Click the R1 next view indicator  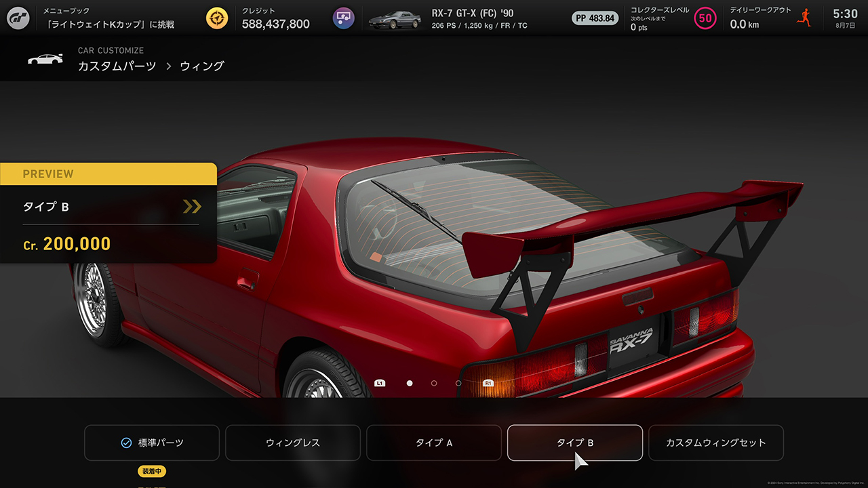(x=488, y=383)
